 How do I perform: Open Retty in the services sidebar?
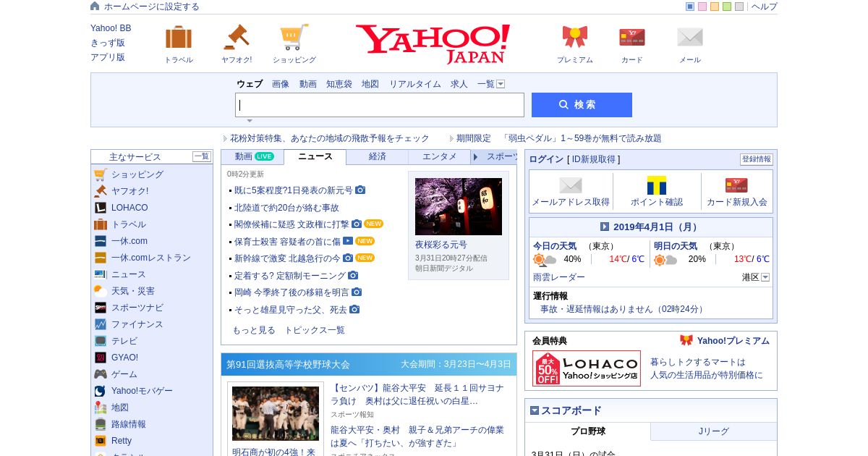point(122,441)
